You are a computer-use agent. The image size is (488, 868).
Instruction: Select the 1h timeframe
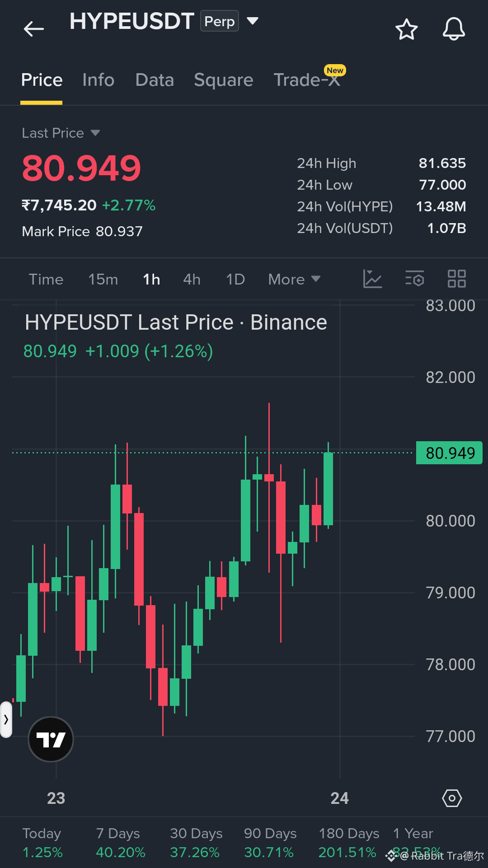pos(151,279)
